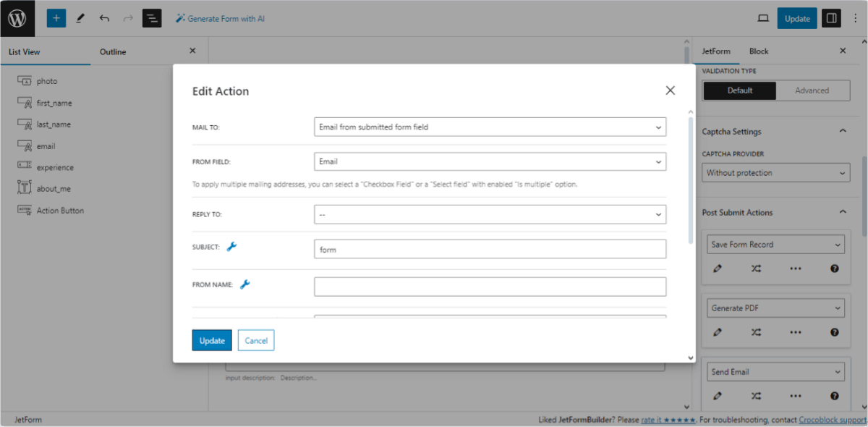Edit the Save Form Record action with pencil icon
Viewport: 868px width, 427px height.
pos(718,269)
